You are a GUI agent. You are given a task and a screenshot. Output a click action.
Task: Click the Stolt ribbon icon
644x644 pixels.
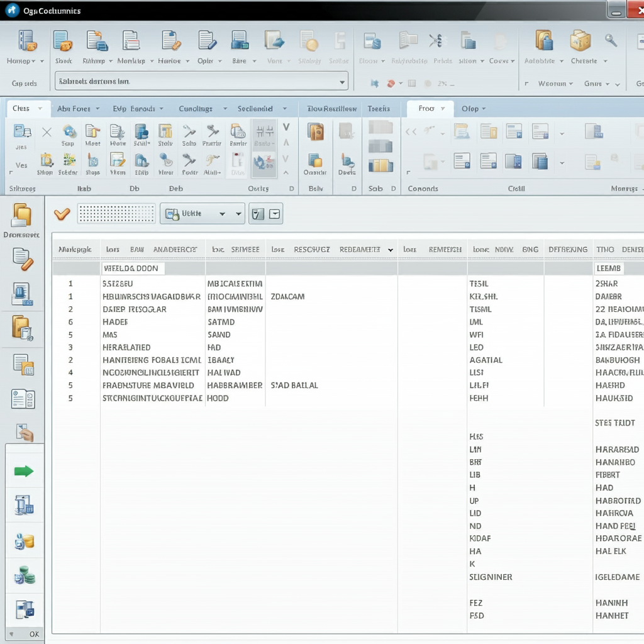[x=165, y=132]
